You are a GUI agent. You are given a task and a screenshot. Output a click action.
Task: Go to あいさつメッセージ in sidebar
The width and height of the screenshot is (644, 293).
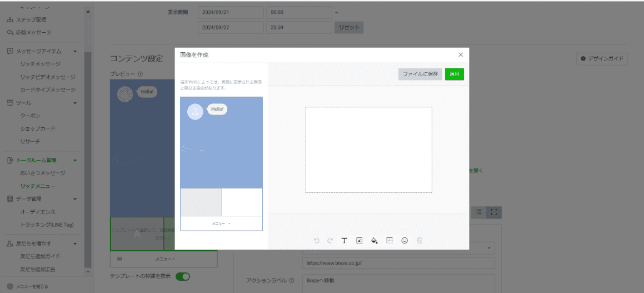pyautogui.click(x=43, y=173)
